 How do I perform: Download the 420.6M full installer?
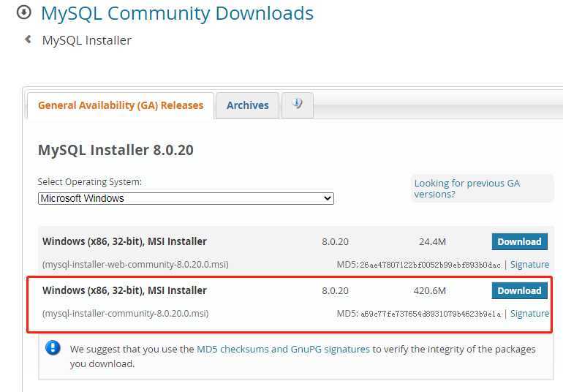point(520,290)
